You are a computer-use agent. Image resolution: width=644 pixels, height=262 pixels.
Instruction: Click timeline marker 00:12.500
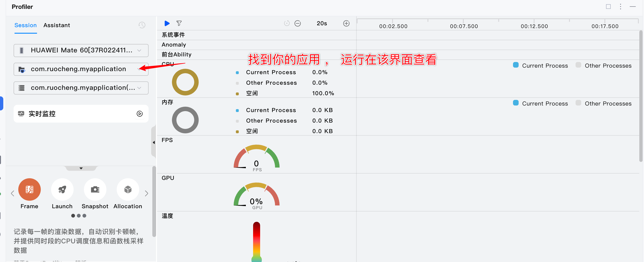point(534,26)
